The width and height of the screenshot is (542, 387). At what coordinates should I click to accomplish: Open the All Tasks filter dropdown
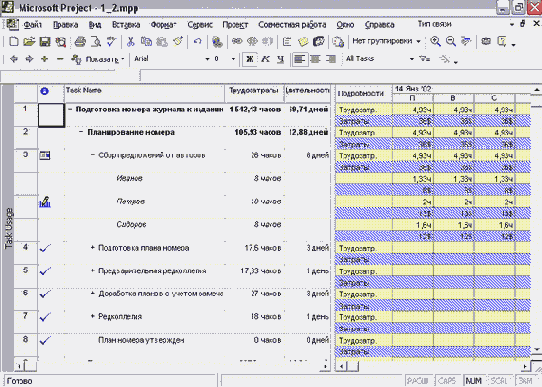pyautogui.click(x=412, y=59)
